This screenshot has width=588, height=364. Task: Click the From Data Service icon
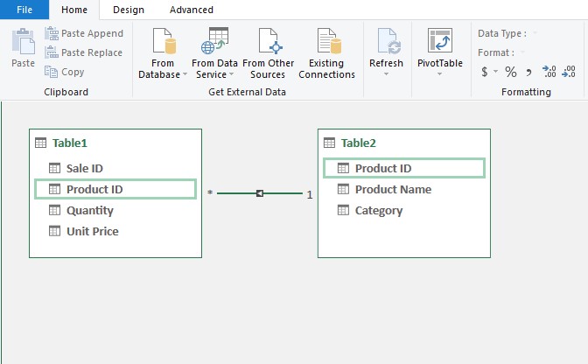(x=214, y=41)
